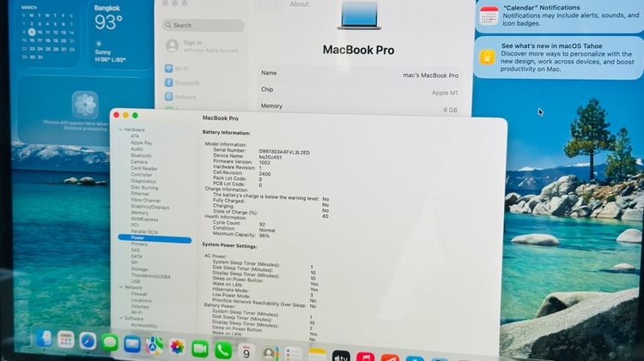Click the March calendar widget
644x361 pixels.
tap(48, 34)
